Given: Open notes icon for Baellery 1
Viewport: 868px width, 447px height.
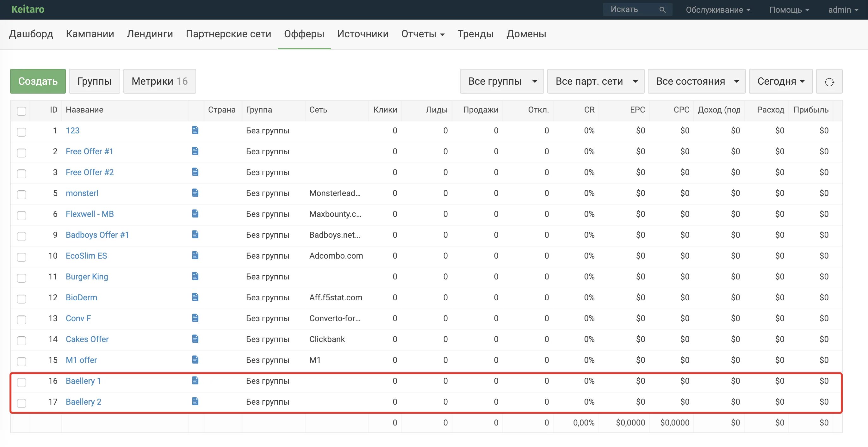Looking at the screenshot, I should pyautogui.click(x=195, y=381).
